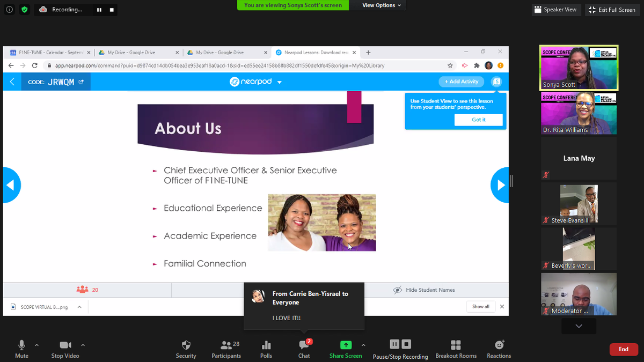Open the View Options dropdown

point(382,5)
